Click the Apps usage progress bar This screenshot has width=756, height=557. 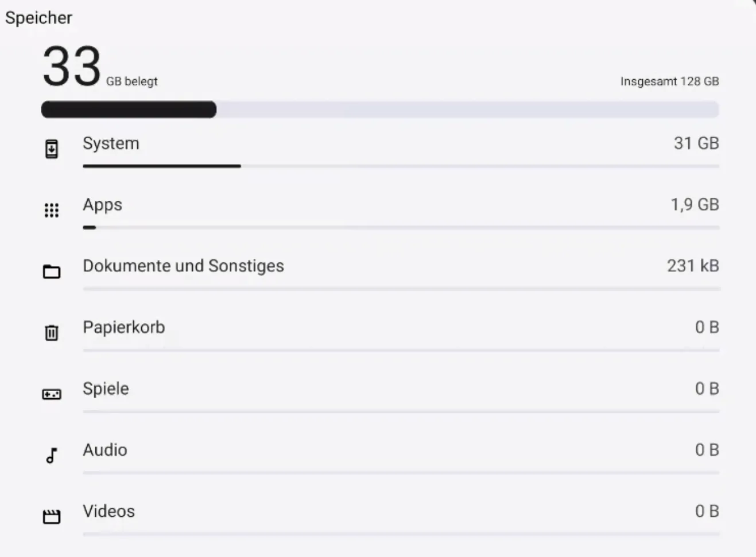(x=401, y=228)
